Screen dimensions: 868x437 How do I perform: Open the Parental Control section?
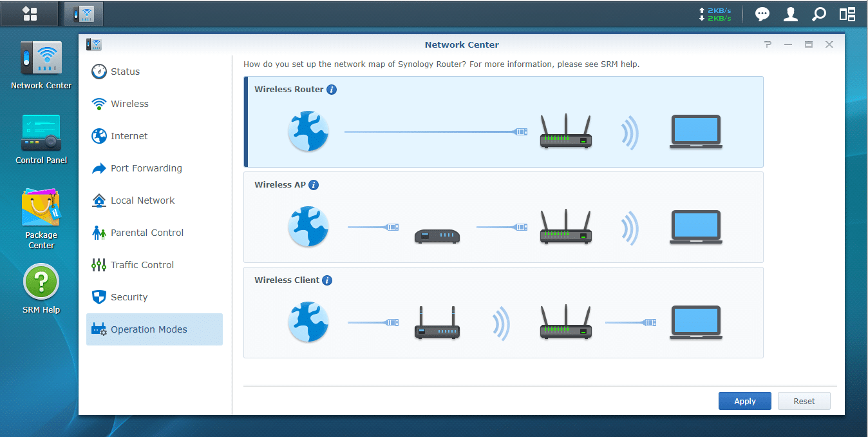147,233
